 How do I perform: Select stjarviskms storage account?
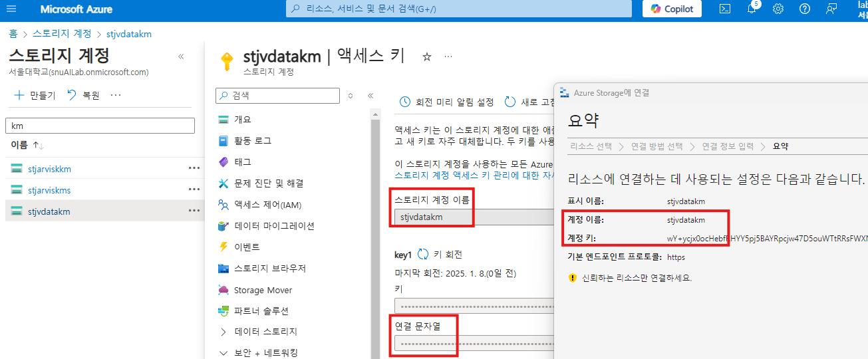49,190
